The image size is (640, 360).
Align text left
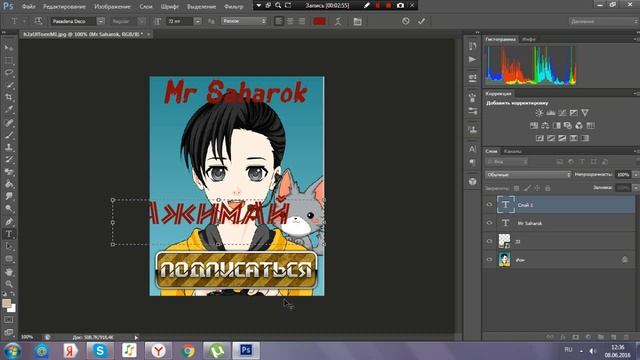(x=279, y=21)
